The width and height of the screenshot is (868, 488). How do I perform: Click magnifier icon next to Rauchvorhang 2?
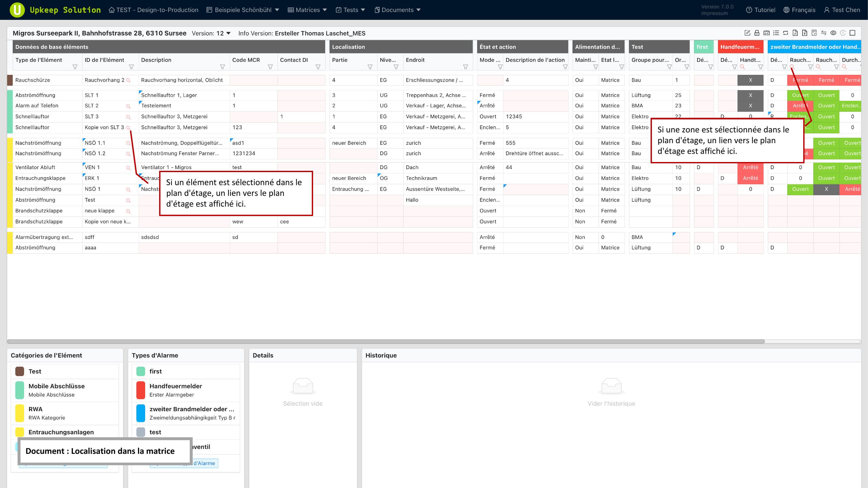click(x=128, y=80)
